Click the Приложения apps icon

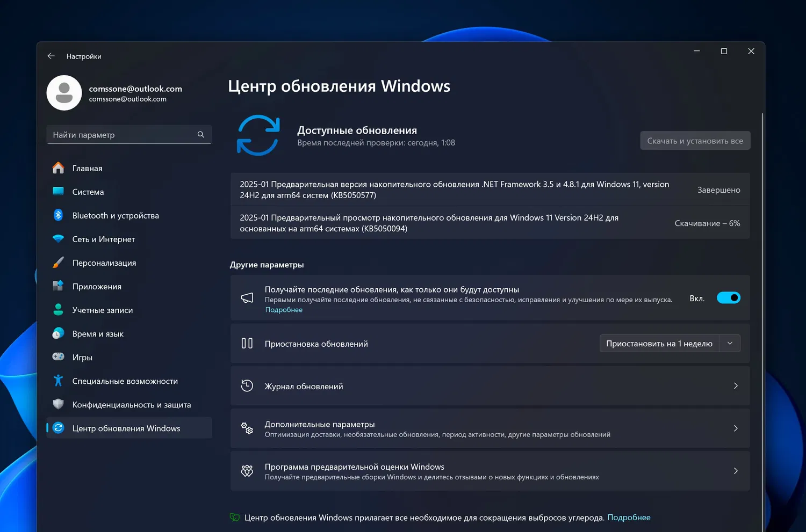click(x=58, y=286)
